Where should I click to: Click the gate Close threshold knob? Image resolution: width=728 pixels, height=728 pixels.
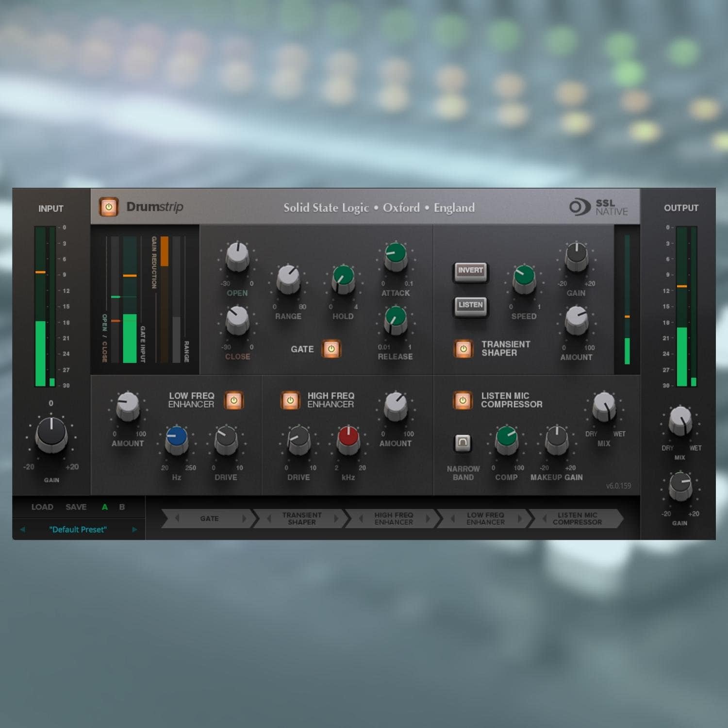tap(237, 320)
